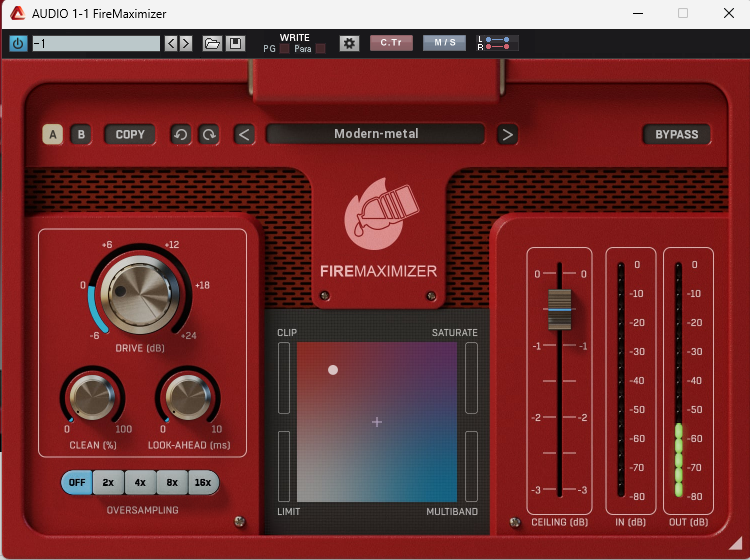Click the +24 drive scale mark
The image size is (750, 560).
pos(189,335)
